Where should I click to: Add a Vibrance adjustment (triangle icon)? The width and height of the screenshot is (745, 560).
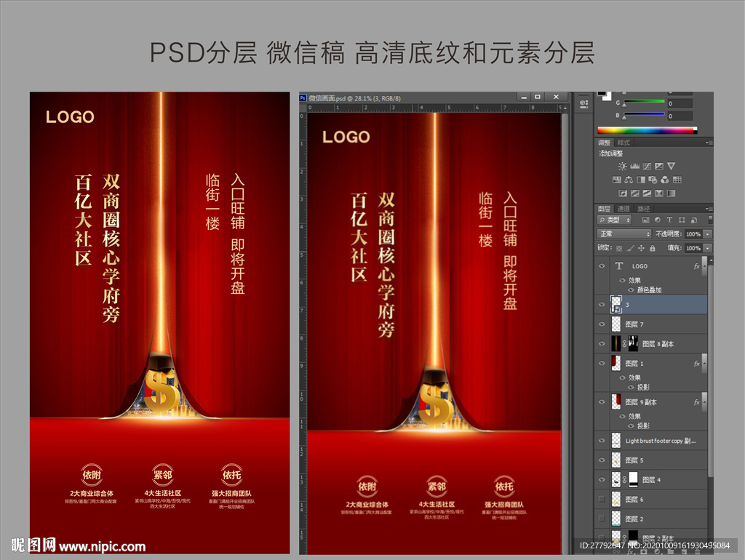click(x=671, y=167)
